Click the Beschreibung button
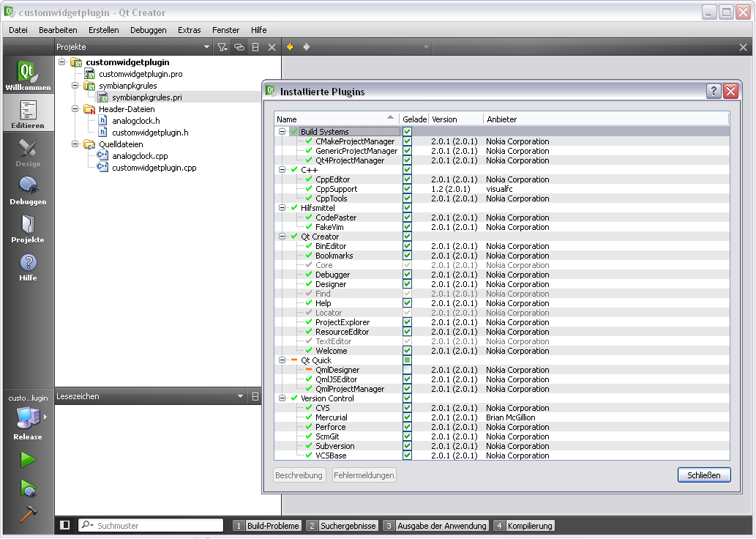The height and width of the screenshot is (539, 756). 299,475
